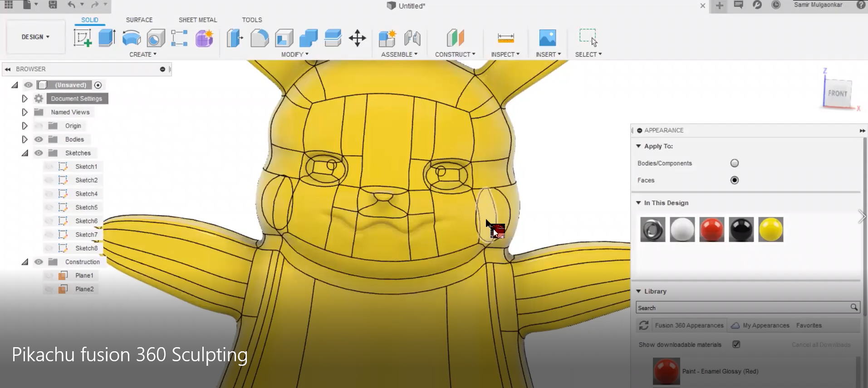Click the Redo arrow
The image size is (868, 388).
point(95,5)
